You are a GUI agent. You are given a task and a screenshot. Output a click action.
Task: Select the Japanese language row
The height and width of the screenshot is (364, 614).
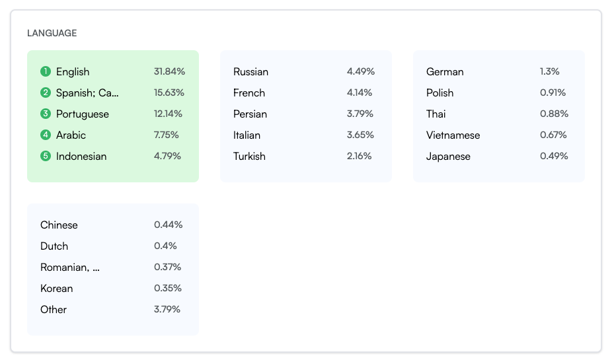pos(449,156)
